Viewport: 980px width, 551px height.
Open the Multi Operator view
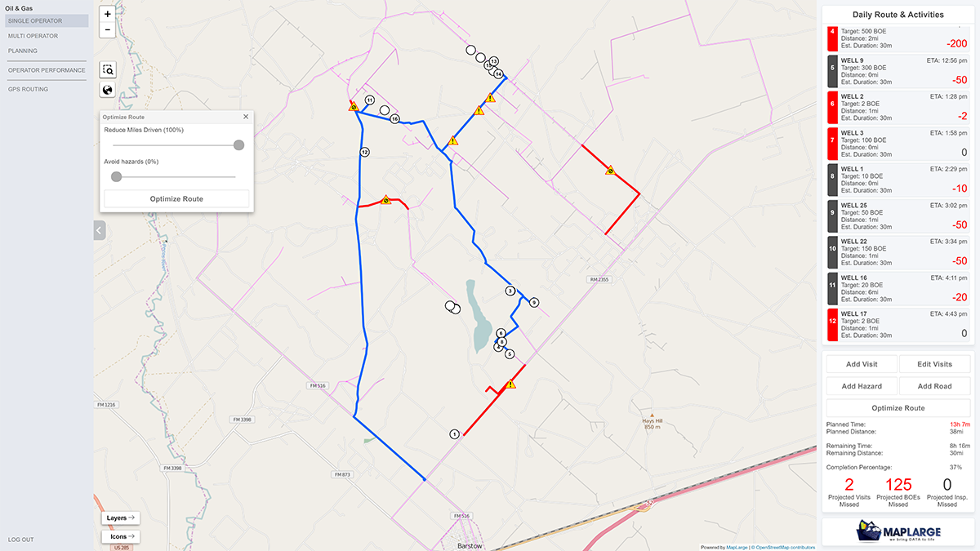point(33,36)
